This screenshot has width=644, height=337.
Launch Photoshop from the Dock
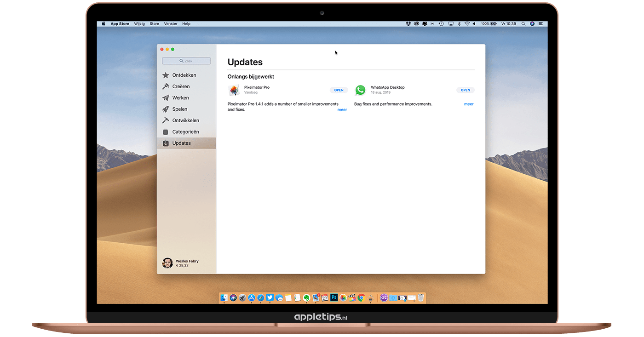pos(334,298)
